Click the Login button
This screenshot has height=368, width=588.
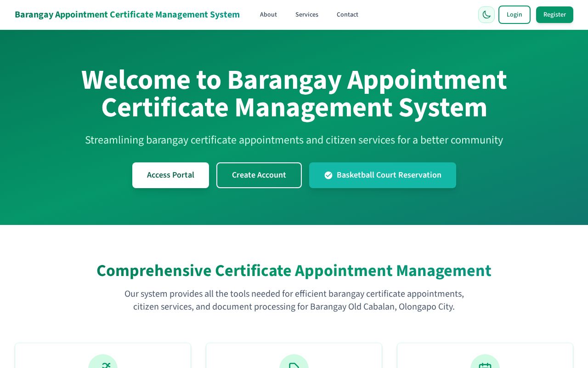click(x=514, y=15)
